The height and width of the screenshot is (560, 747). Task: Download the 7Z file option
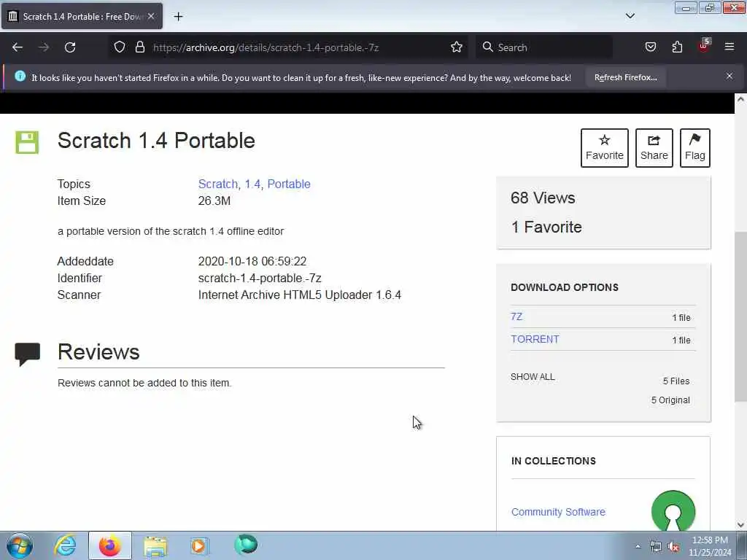click(x=516, y=316)
